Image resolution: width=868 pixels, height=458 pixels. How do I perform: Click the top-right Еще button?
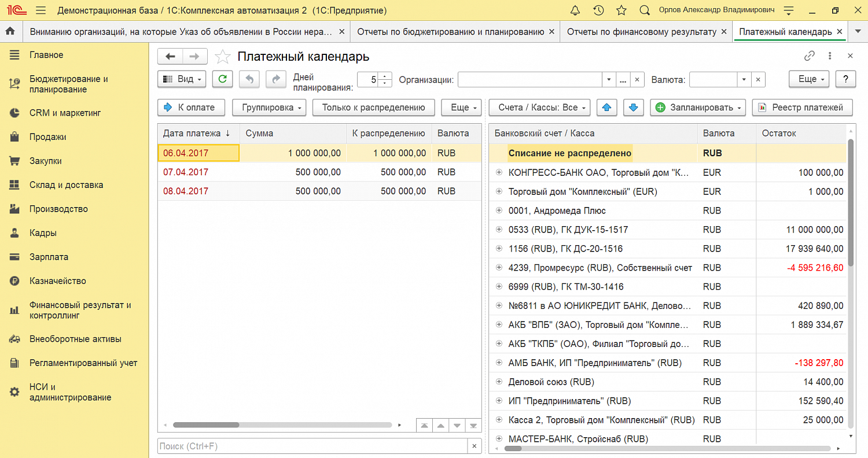[809, 79]
